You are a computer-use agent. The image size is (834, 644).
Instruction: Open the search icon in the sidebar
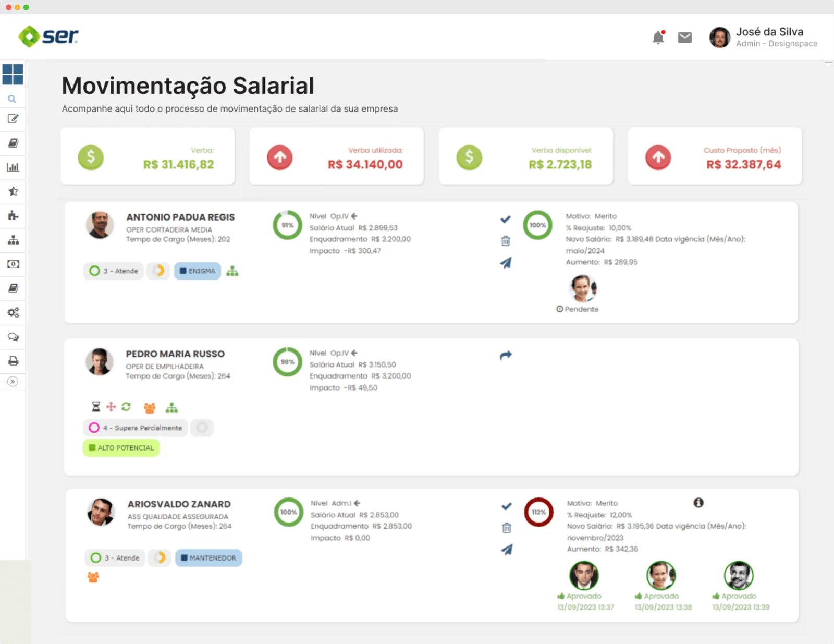tap(12, 99)
